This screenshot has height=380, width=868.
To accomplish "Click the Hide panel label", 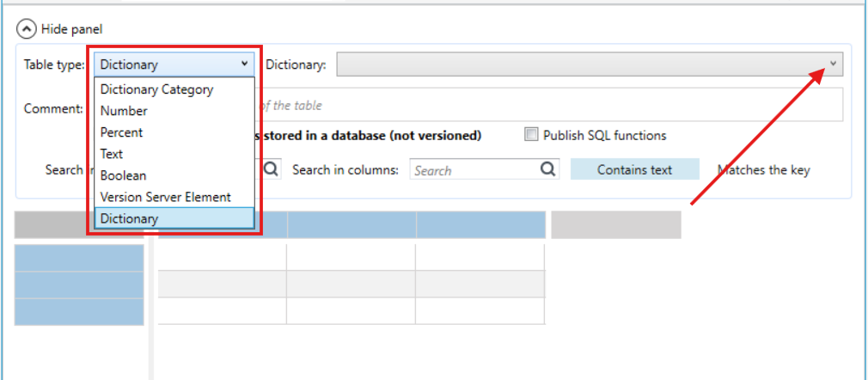I will (x=72, y=29).
